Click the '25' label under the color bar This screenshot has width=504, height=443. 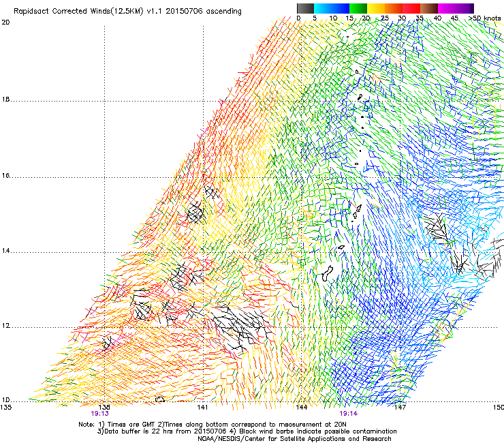(x=385, y=18)
